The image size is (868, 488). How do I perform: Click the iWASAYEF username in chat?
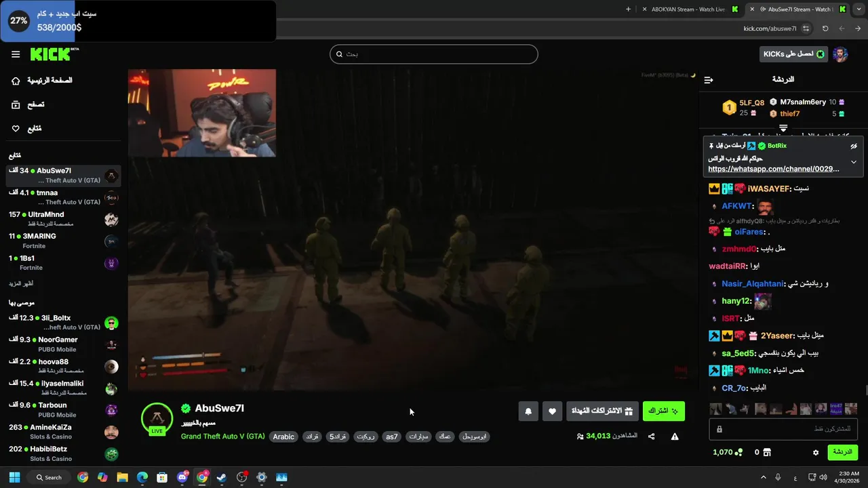pos(768,188)
